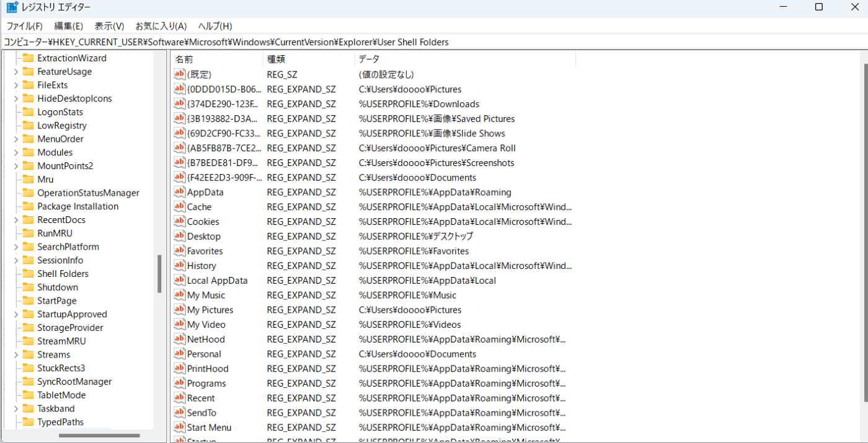Click the Registry Editor app icon in title bar
Screen dimensions: 868x443
12,7
